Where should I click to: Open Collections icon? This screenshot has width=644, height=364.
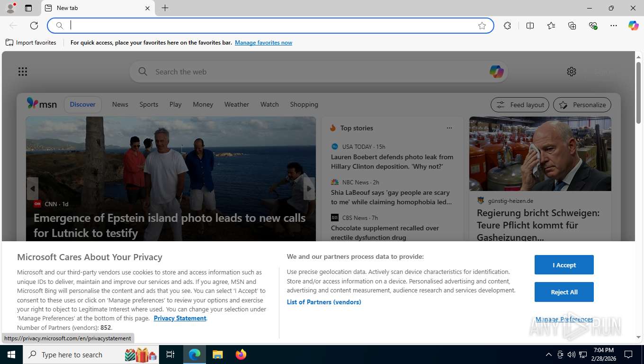pyautogui.click(x=572, y=26)
